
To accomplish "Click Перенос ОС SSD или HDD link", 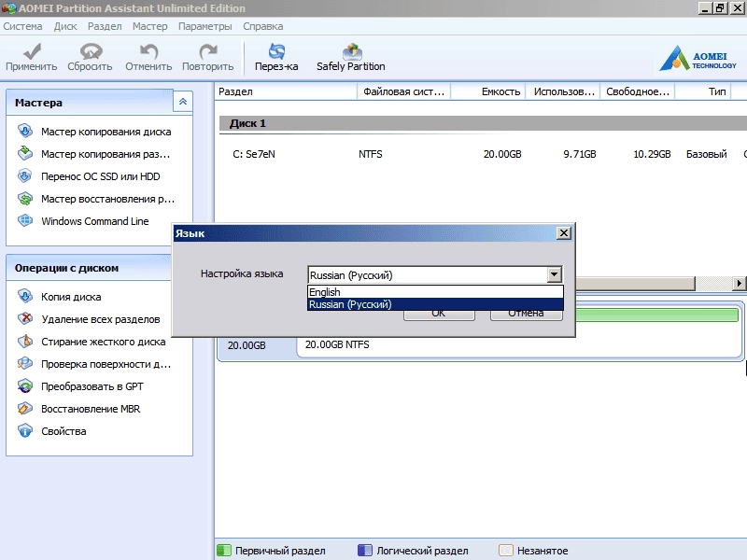I will pos(101,176).
